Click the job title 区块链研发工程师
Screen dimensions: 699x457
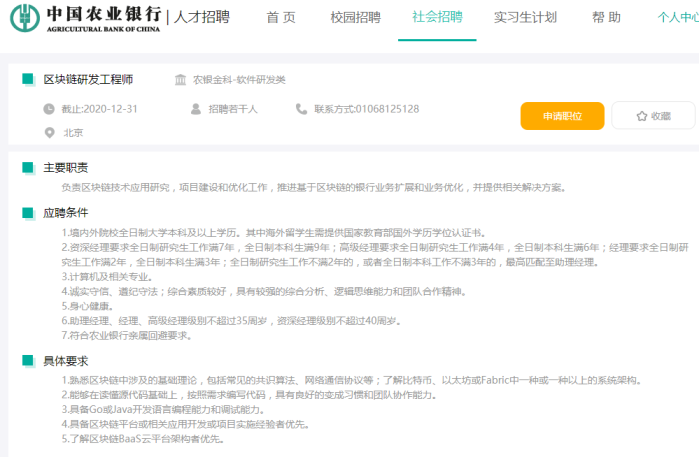tap(88, 79)
